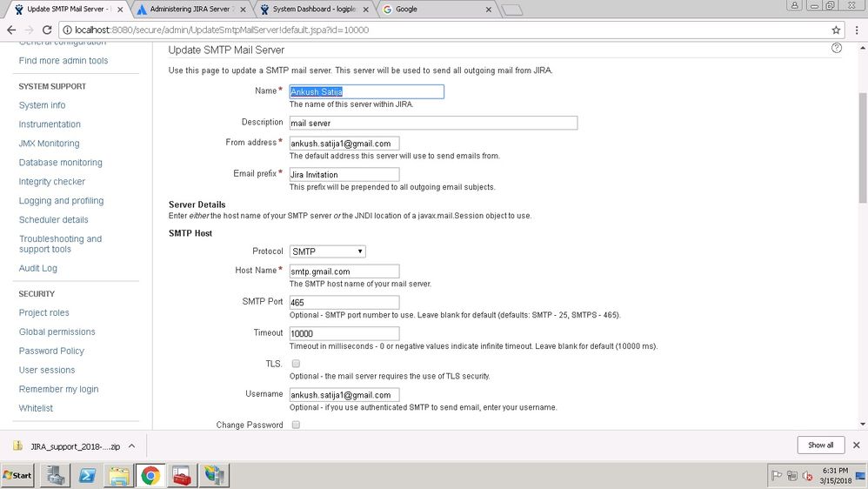This screenshot has width=868, height=489.
Task: Open Database monitoring link
Action: (60, 162)
